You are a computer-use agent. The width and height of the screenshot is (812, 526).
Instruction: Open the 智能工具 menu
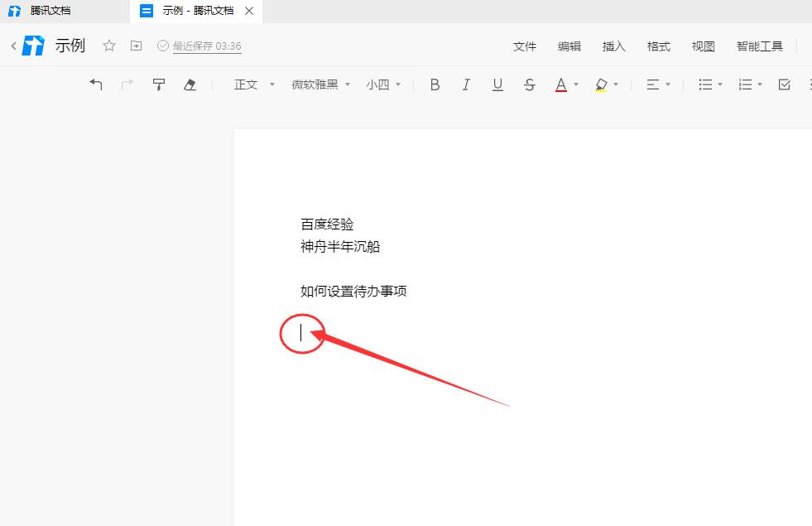pos(759,46)
